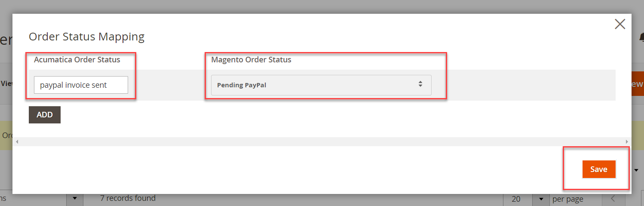Go to previous page with chevron arrow

613,199
